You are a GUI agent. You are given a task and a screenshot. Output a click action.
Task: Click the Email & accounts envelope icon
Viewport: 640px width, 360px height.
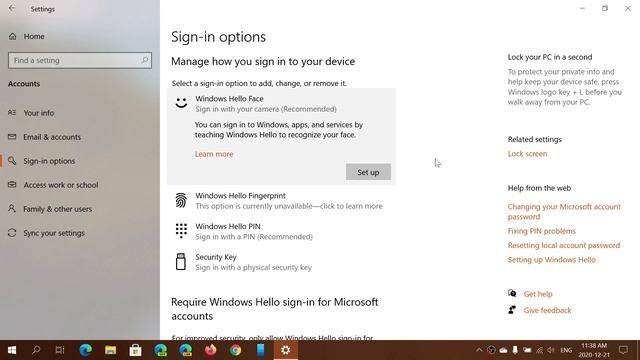point(12,137)
